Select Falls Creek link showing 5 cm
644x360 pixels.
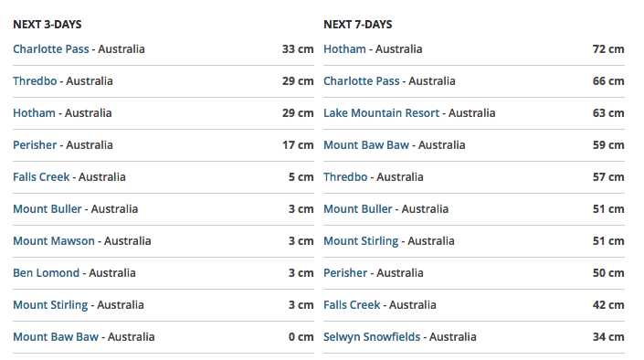(x=41, y=177)
